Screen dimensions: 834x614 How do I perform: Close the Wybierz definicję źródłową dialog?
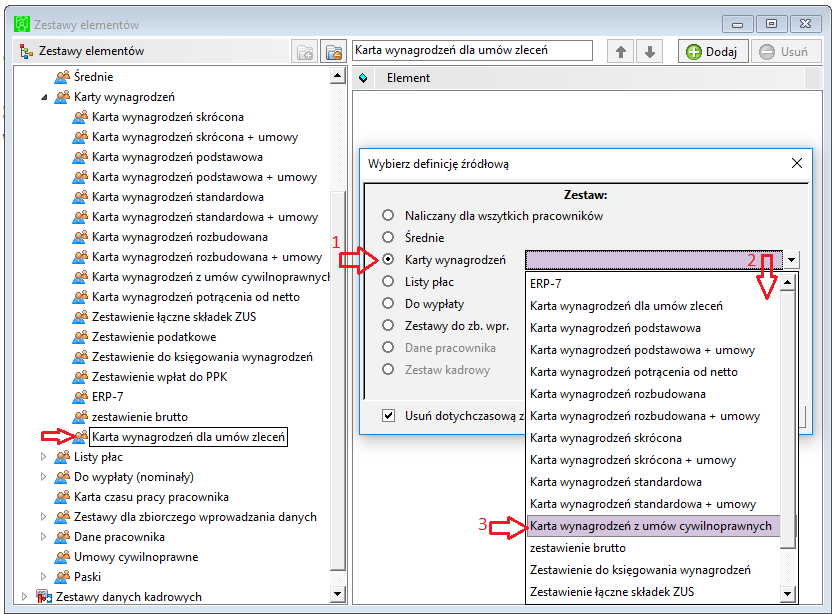pyautogui.click(x=797, y=163)
